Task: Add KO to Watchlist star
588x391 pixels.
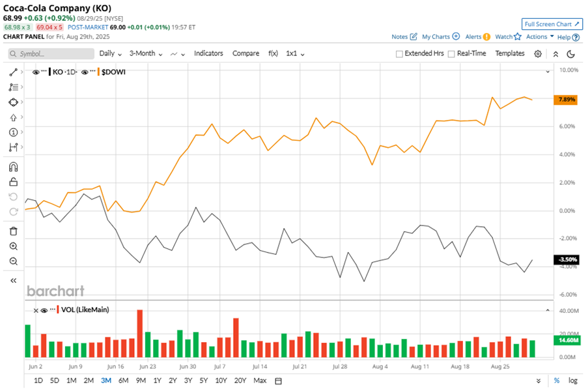Action: (x=518, y=36)
